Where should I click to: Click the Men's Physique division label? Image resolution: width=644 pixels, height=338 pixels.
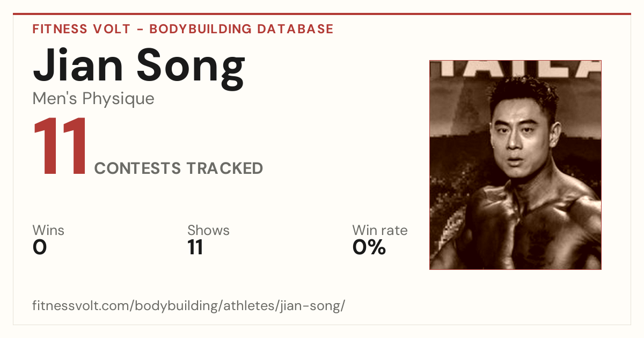(x=93, y=99)
